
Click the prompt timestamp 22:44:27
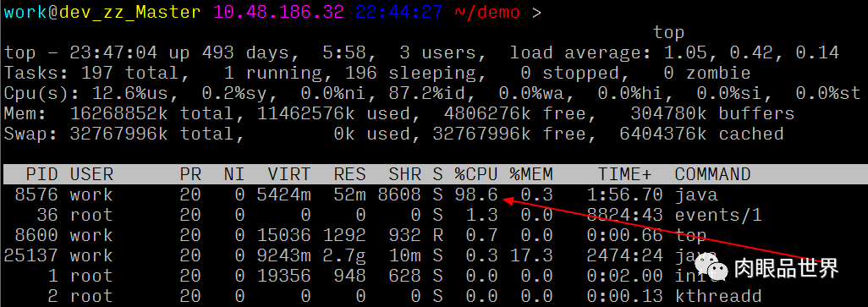pyautogui.click(x=399, y=12)
